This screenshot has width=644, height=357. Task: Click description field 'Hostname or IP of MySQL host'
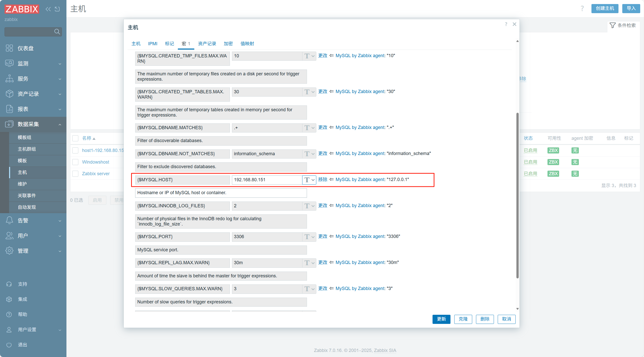coord(221,193)
